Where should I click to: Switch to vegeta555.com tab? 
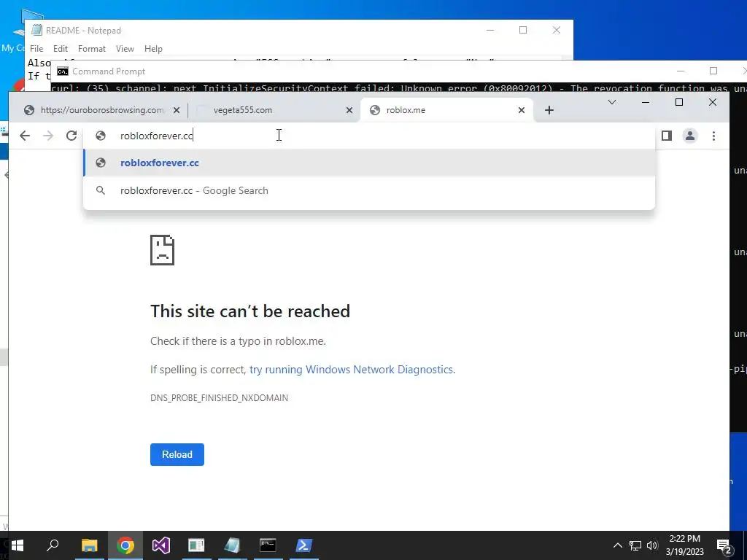pos(274,110)
